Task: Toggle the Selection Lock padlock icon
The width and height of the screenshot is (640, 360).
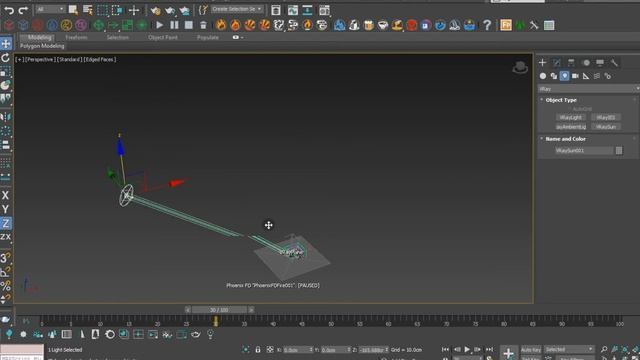Action: [x=258, y=350]
